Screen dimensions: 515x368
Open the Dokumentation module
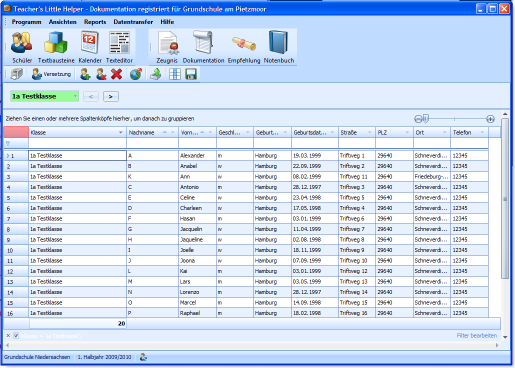pos(203,47)
